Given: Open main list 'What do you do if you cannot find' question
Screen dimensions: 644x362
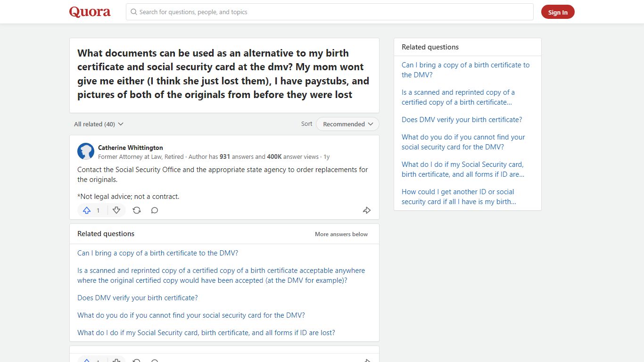Looking at the screenshot, I should click(x=191, y=315).
